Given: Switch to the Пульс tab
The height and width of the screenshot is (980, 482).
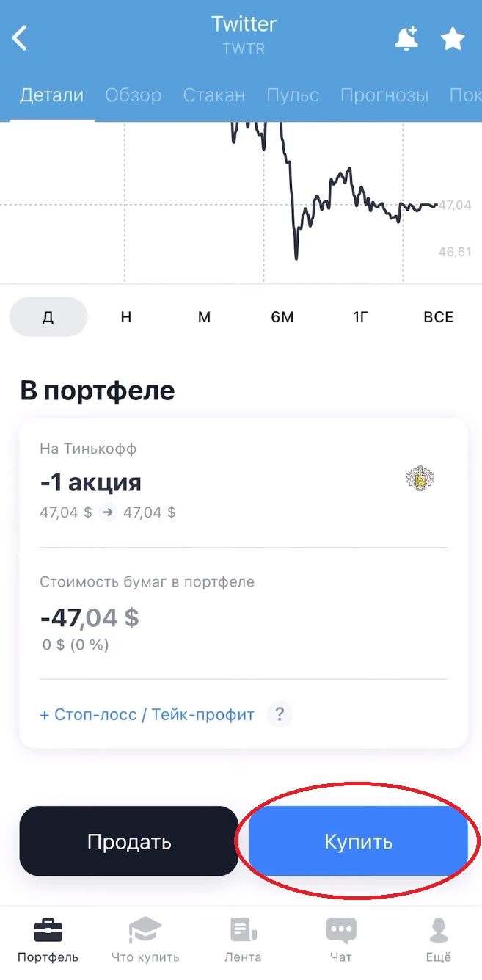Looking at the screenshot, I should tap(293, 95).
